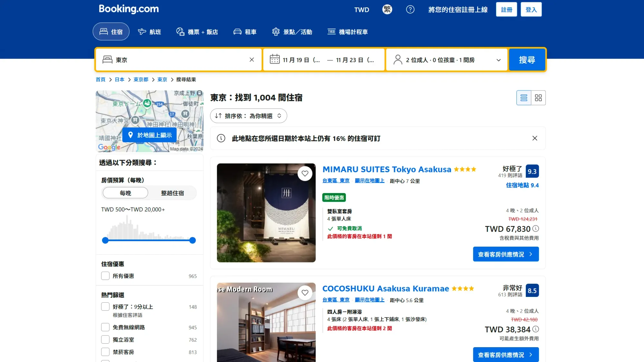The width and height of the screenshot is (644, 362).
Task: Open the Booking.com logo homepage
Action: coord(128,9)
